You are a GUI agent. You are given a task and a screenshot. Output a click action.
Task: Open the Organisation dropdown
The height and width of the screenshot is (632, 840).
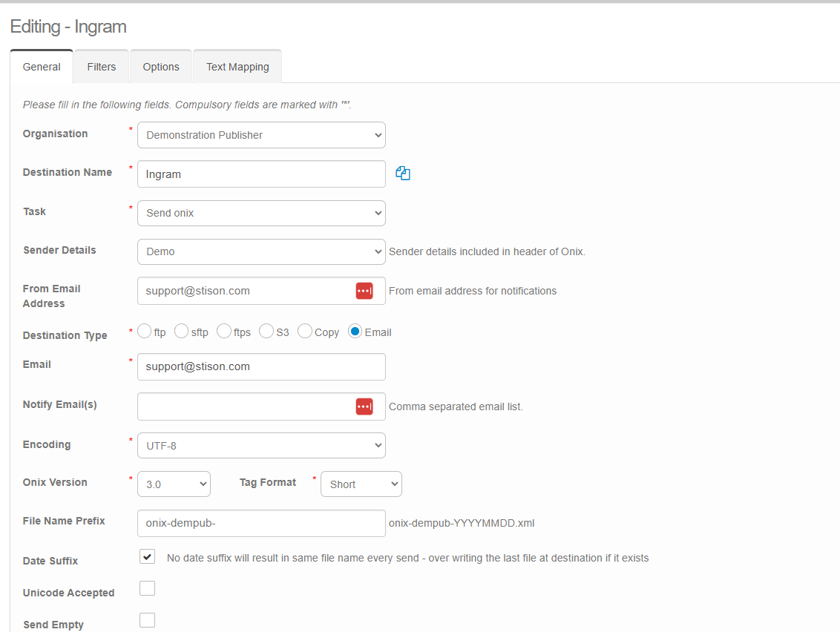pyautogui.click(x=261, y=135)
